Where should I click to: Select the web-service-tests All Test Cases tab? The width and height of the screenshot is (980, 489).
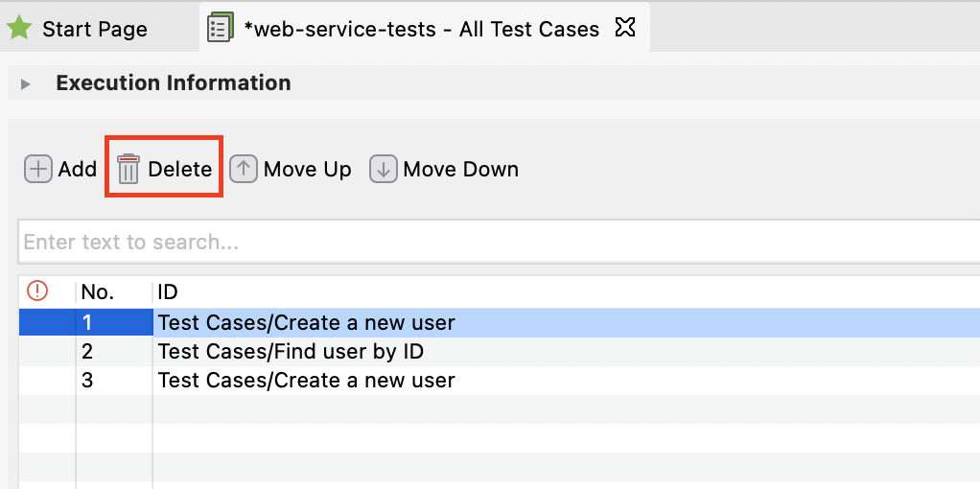coord(422,29)
